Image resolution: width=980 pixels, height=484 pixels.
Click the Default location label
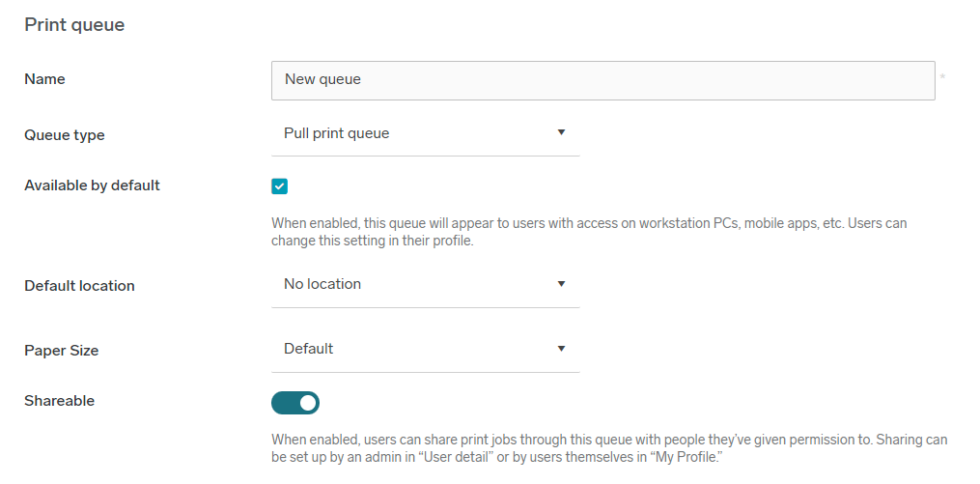(79, 286)
